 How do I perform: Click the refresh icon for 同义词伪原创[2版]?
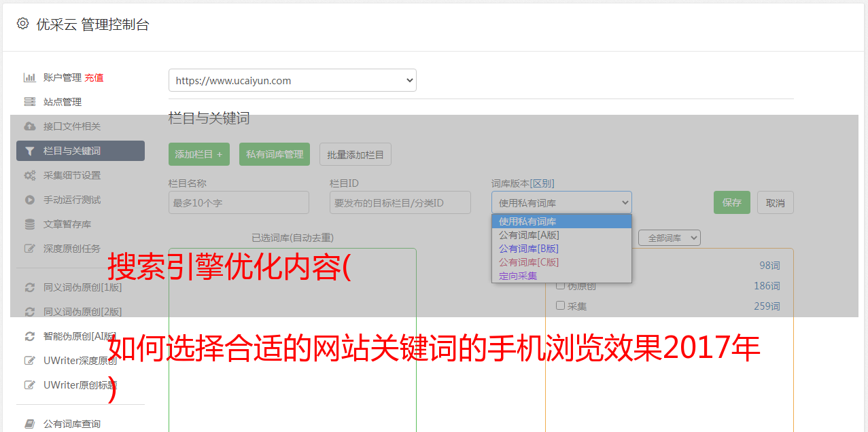(29, 312)
